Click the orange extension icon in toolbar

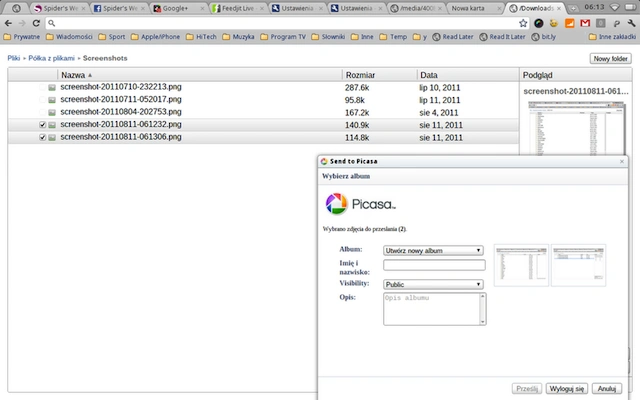click(x=569, y=23)
